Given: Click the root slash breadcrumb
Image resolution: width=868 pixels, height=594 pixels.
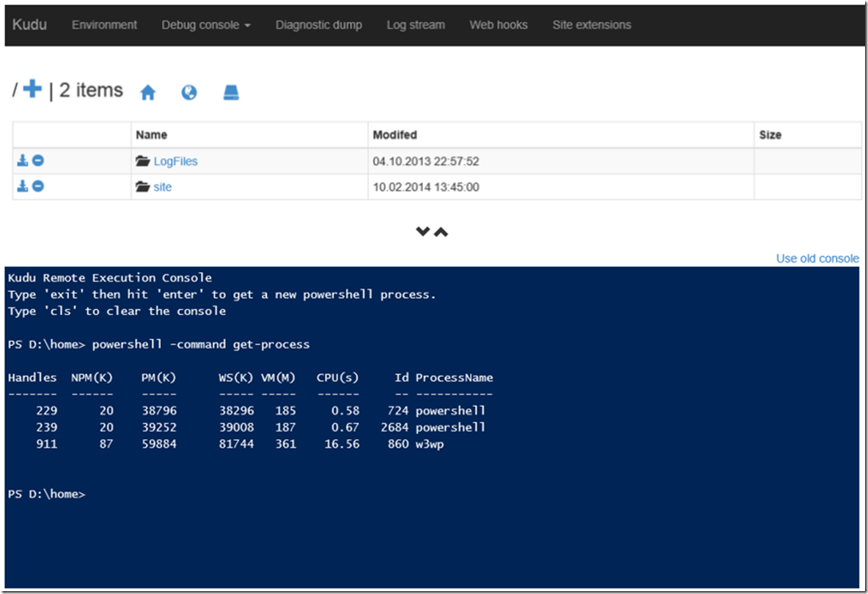Looking at the screenshot, I should tap(15, 89).
